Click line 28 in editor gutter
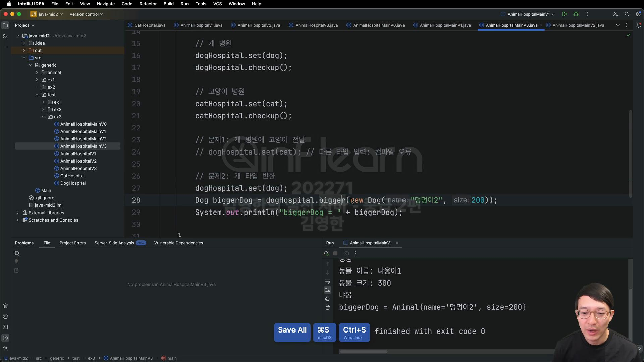Image resolution: width=644 pixels, height=362 pixels. click(x=136, y=200)
